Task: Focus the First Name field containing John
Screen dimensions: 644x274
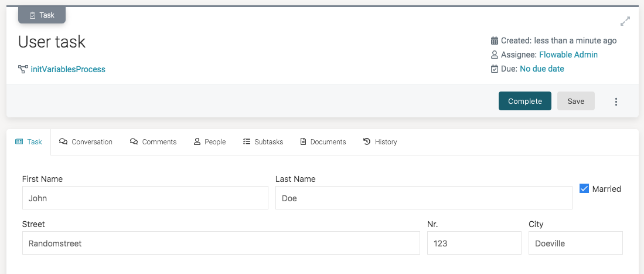Action: coord(145,198)
